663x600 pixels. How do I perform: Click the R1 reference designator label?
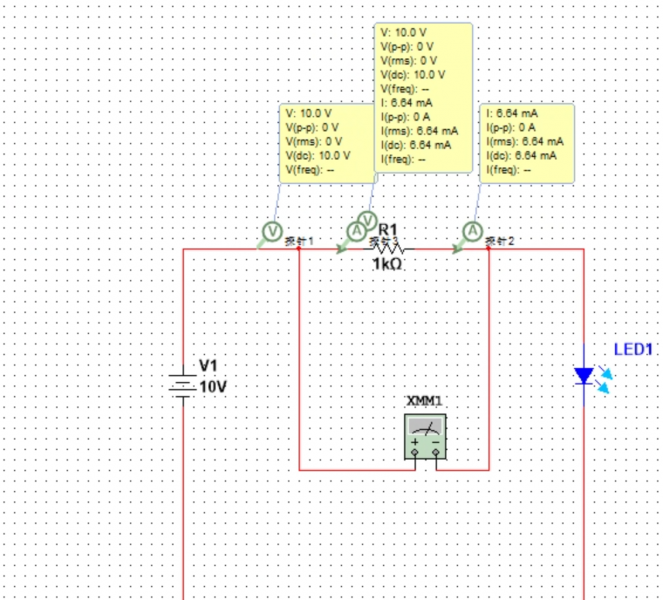(388, 230)
